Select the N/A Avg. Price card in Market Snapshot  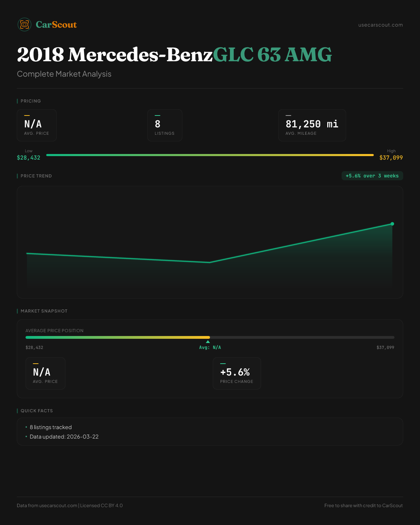45,373
